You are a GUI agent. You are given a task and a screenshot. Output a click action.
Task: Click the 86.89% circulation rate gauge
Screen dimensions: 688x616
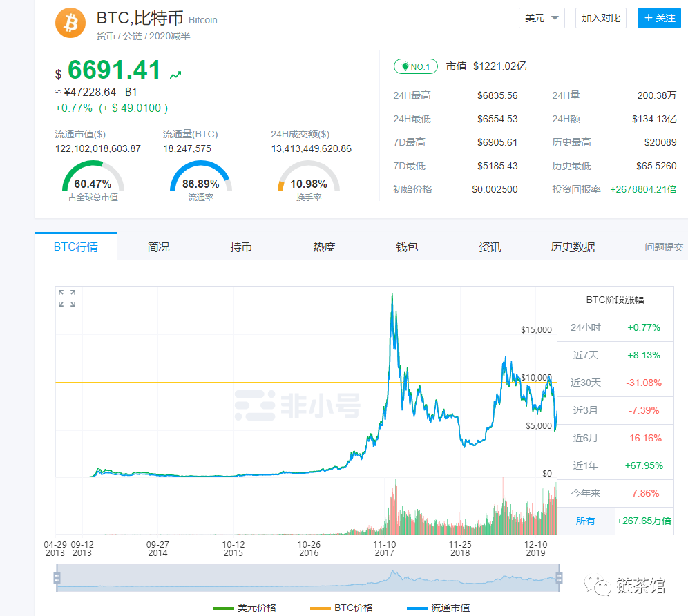(201, 180)
